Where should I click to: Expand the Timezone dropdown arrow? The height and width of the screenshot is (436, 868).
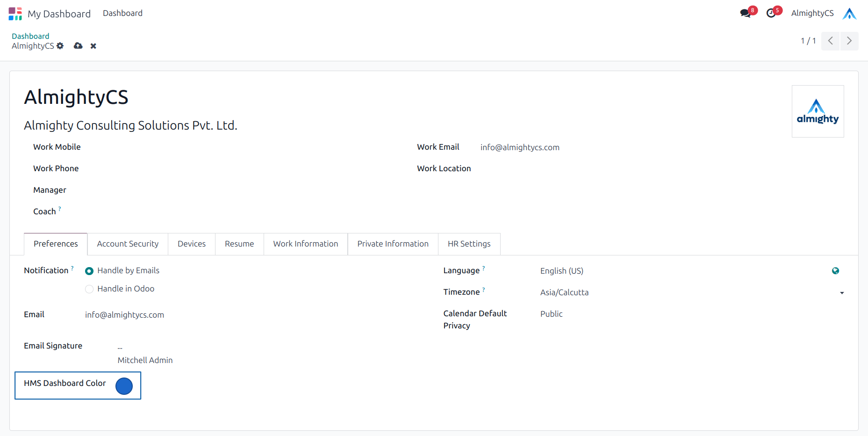point(842,293)
